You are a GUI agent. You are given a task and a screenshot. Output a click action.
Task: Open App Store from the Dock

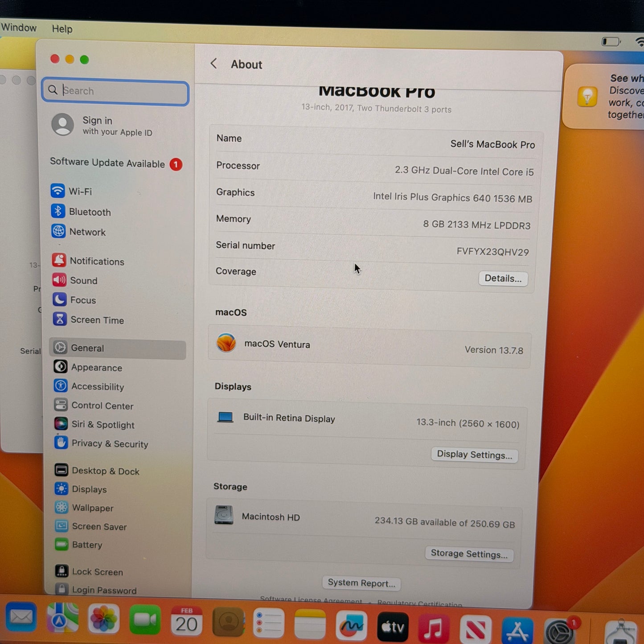(517, 630)
